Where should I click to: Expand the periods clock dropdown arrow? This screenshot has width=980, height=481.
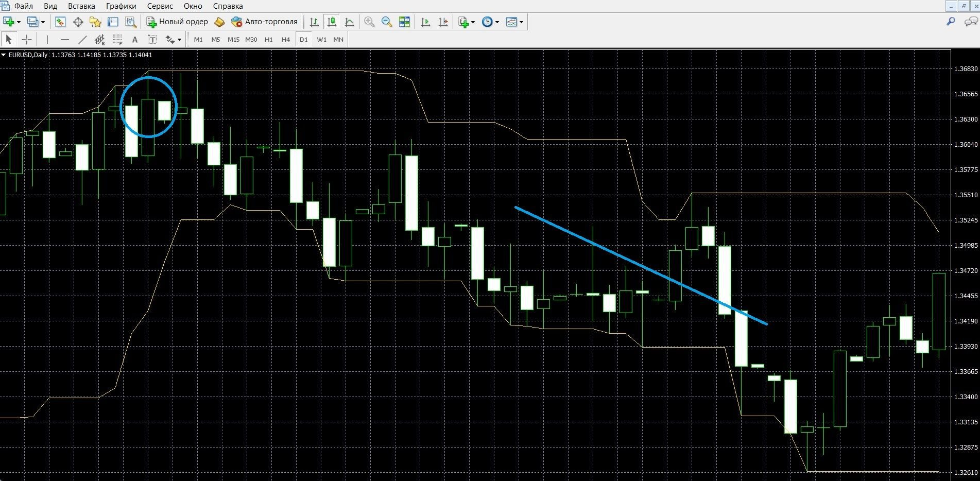click(x=497, y=22)
